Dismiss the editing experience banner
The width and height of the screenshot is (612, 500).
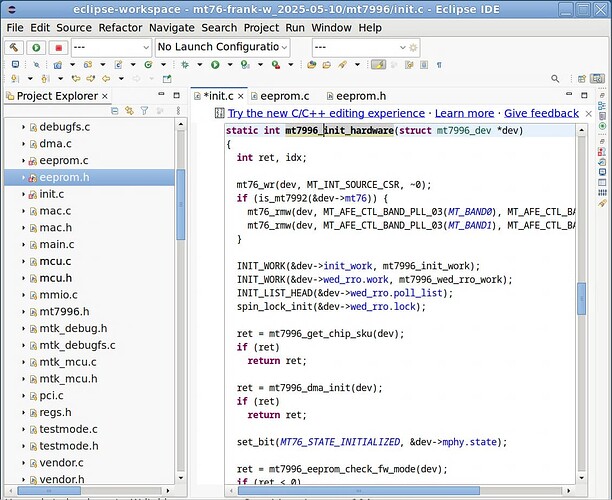point(589,114)
